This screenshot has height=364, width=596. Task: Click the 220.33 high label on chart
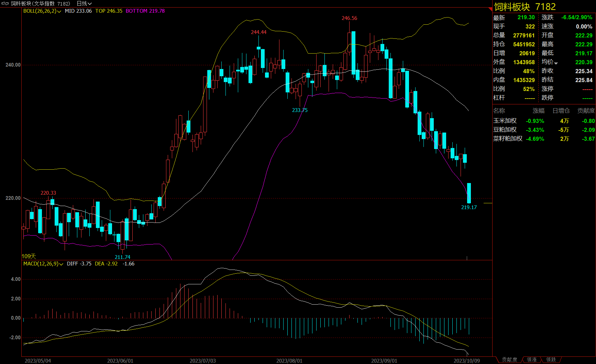(48, 193)
